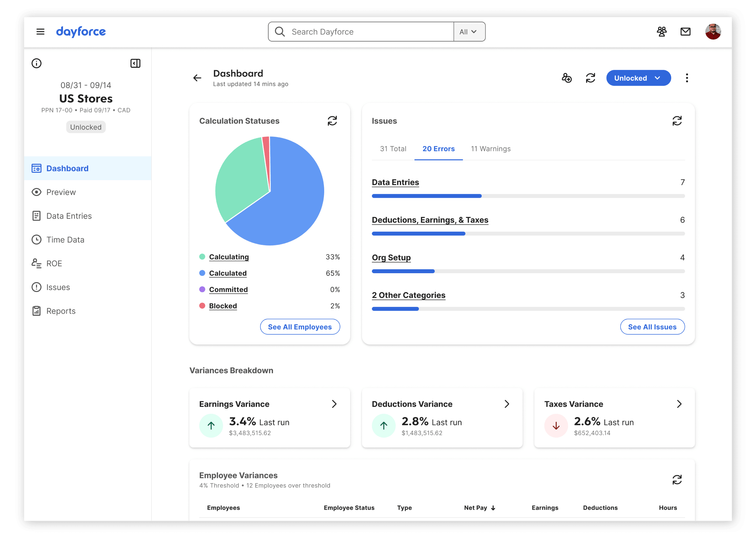Open the Dashboard section in the sidebar
Image resolution: width=756 pixels, height=538 pixels.
tap(67, 168)
